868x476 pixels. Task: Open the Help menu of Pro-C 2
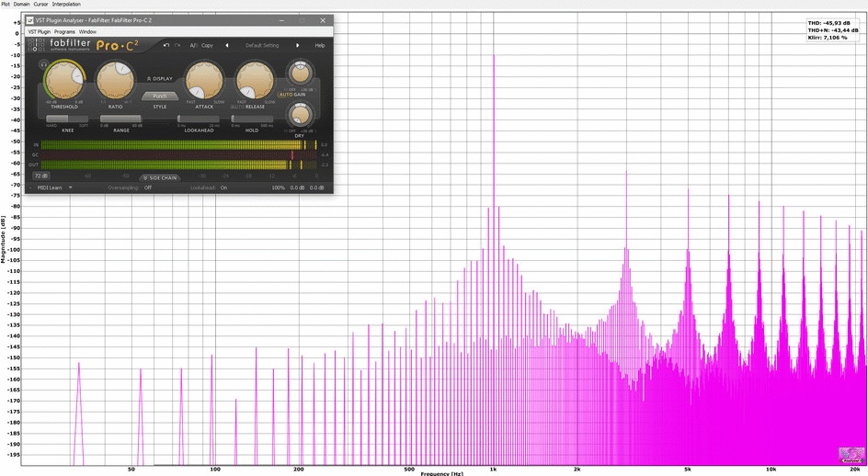(x=320, y=45)
